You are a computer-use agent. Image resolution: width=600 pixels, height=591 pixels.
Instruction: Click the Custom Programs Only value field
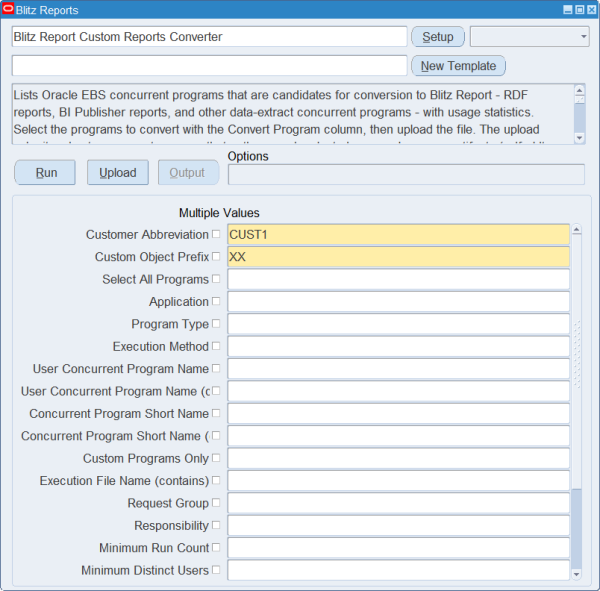click(398, 458)
